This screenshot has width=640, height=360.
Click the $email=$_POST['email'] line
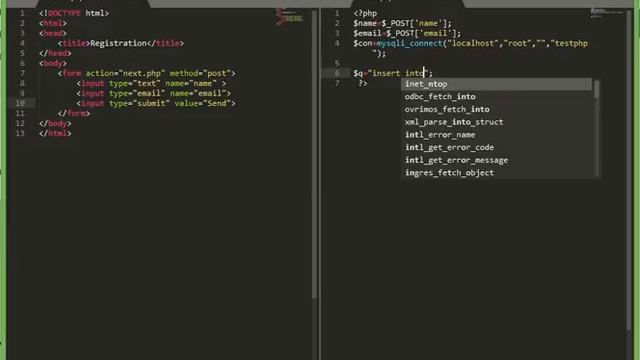[407, 33]
